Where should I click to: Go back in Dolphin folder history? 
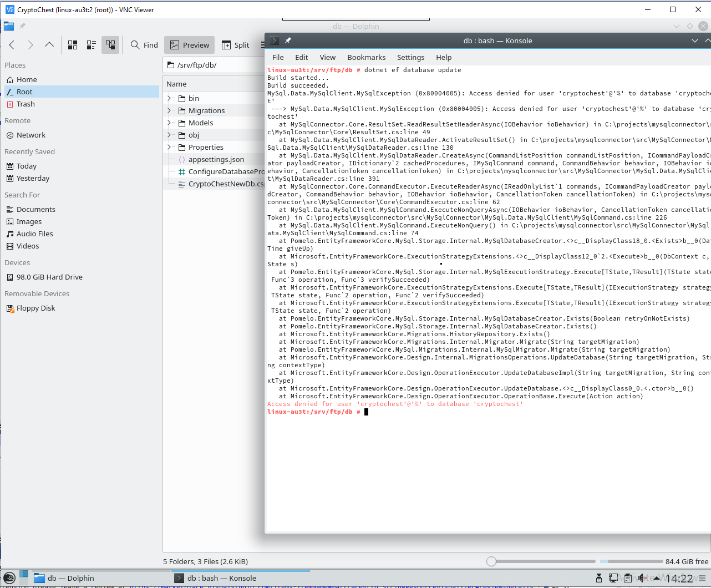point(12,45)
